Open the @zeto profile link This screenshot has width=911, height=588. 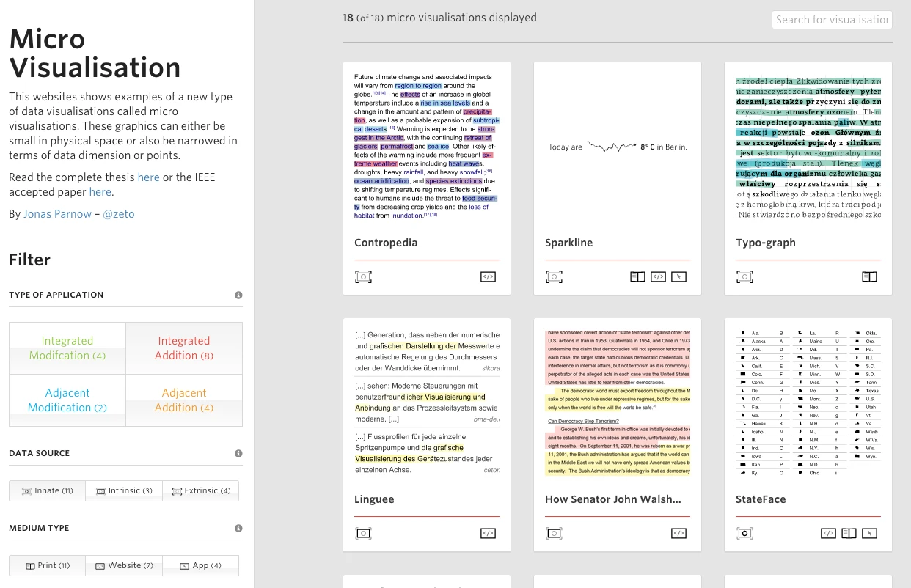pos(119,214)
